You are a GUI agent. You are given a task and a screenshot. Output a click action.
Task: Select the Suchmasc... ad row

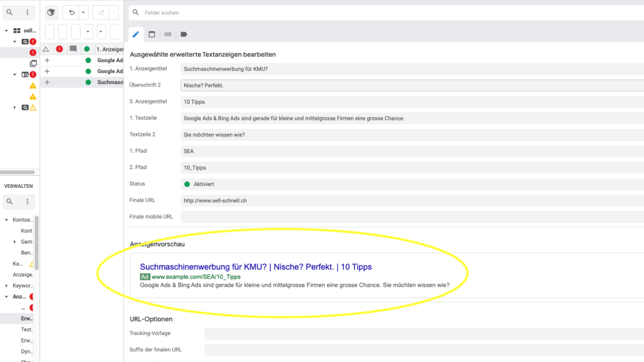click(110, 82)
